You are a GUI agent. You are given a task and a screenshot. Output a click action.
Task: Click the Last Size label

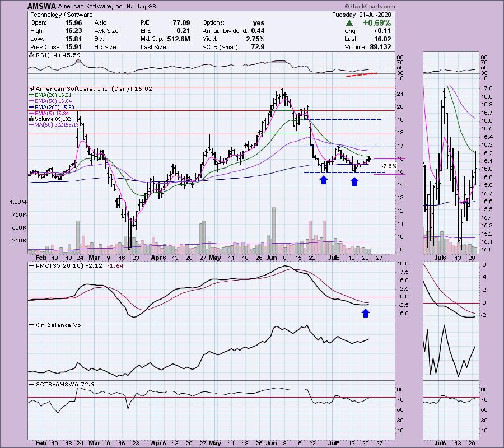pyautogui.click(x=153, y=47)
